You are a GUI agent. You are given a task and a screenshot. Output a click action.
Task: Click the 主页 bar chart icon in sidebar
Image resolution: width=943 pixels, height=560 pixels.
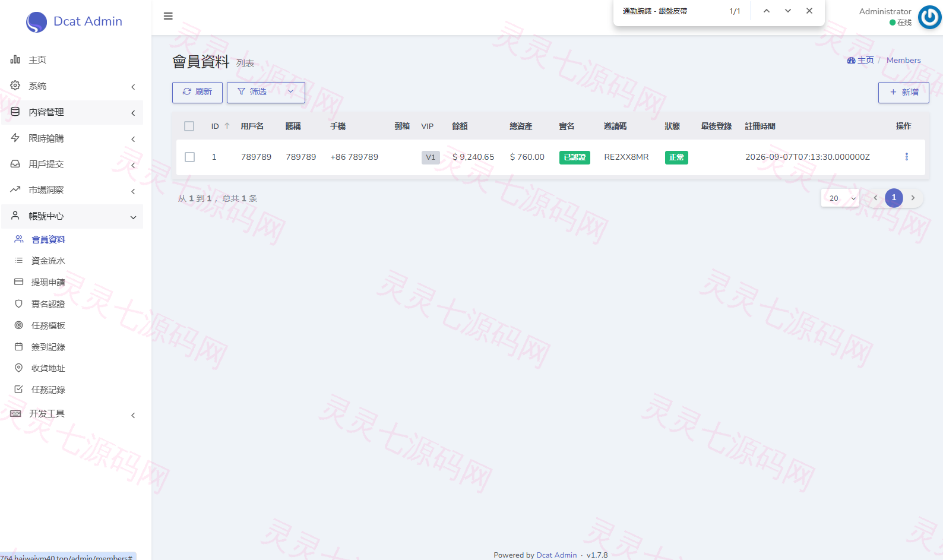[x=15, y=59]
